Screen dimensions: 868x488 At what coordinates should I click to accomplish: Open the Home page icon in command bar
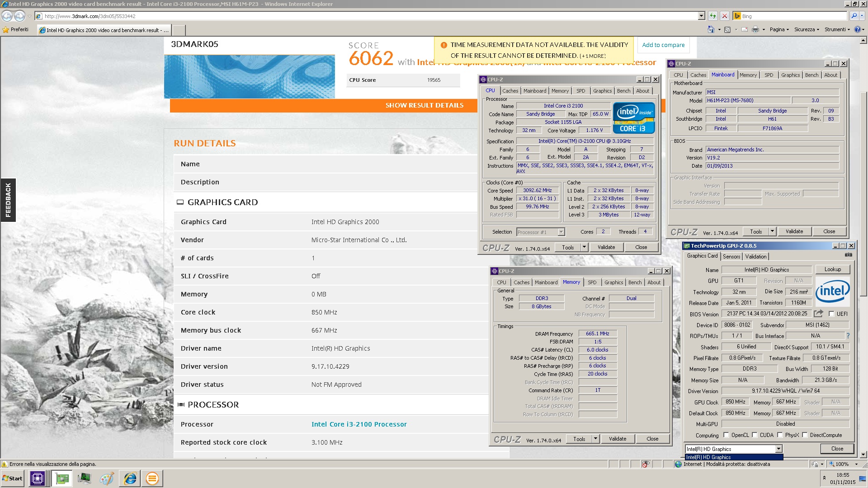pyautogui.click(x=711, y=29)
